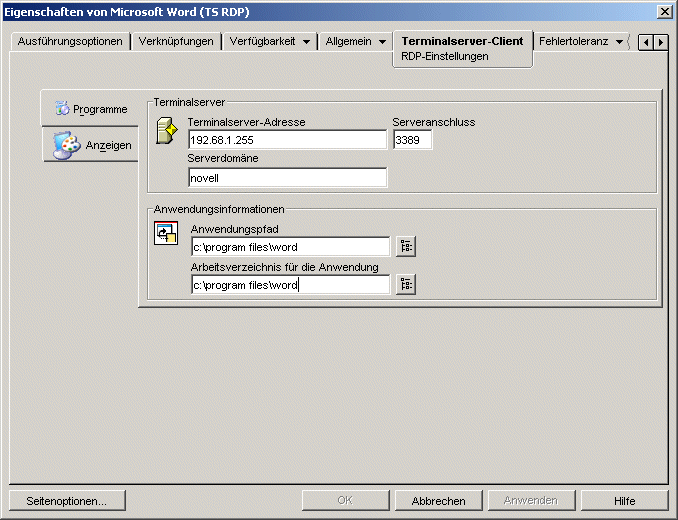
Task: Focus the Serveranschluss port field
Action: (x=413, y=140)
